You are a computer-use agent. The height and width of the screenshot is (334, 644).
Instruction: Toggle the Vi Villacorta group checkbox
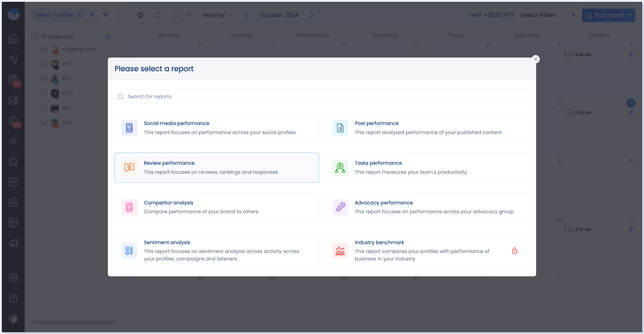[34, 37]
